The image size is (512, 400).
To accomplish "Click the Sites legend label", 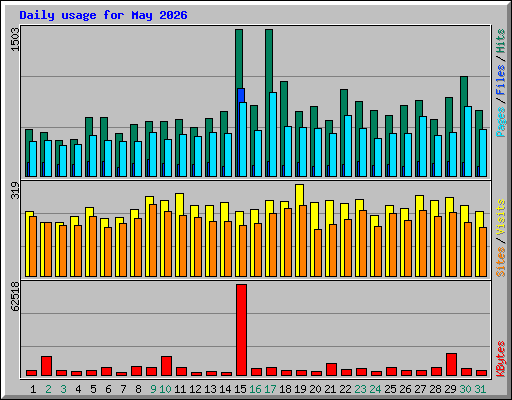I will pyautogui.click(x=501, y=262).
